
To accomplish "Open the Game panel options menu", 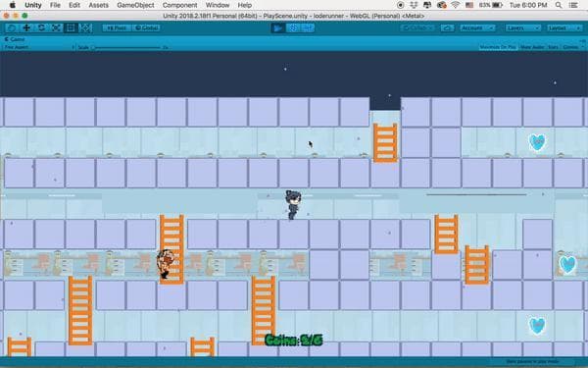I will click(x=582, y=40).
